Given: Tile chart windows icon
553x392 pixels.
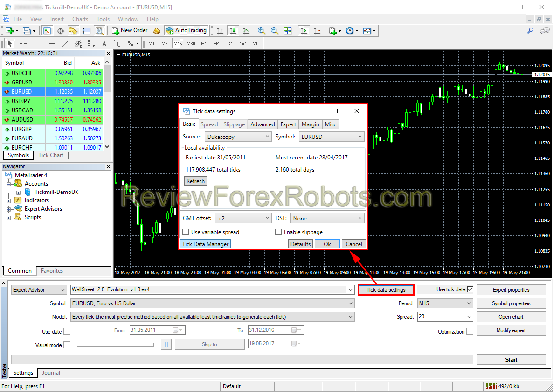Looking at the screenshot, I should coord(288,31).
